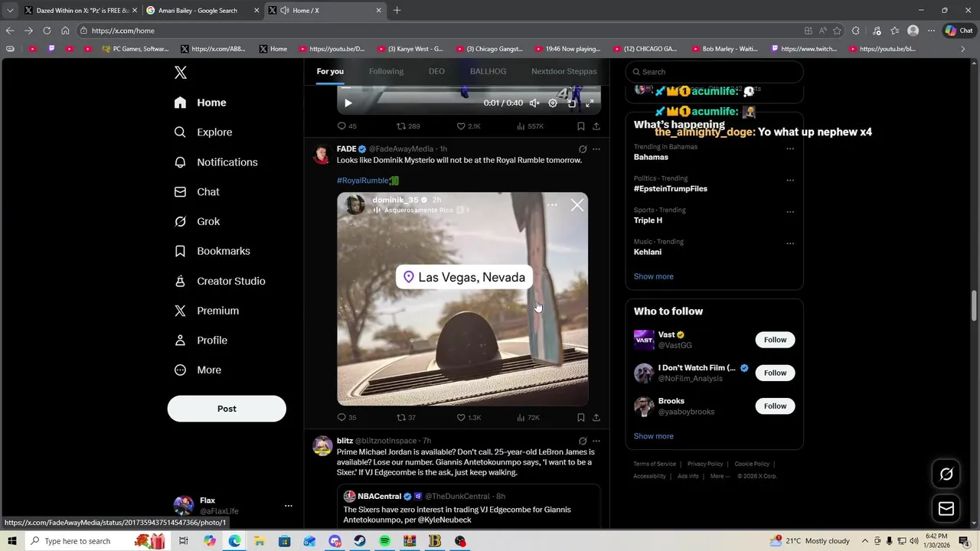Like the FADE post with 1.3K likes
980x551 pixels.
(x=469, y=418)
